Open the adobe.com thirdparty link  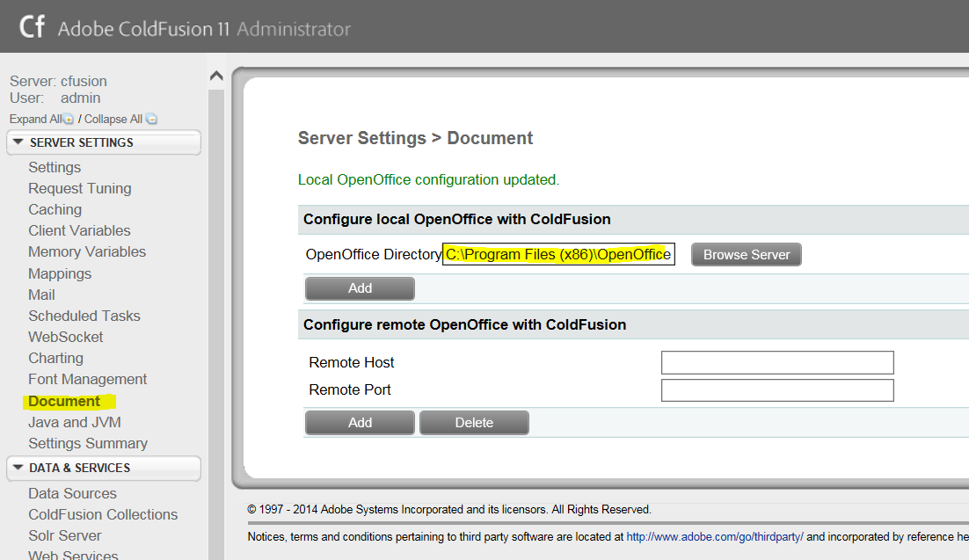715,536
